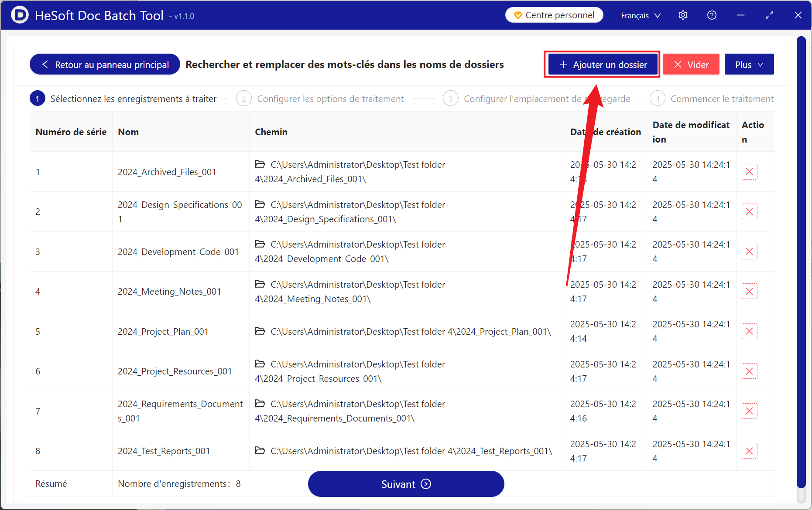Click folder icon in 2024_Requirements_Documents_001 path
This screenshot has height=510, width=812.
[260, 404]
